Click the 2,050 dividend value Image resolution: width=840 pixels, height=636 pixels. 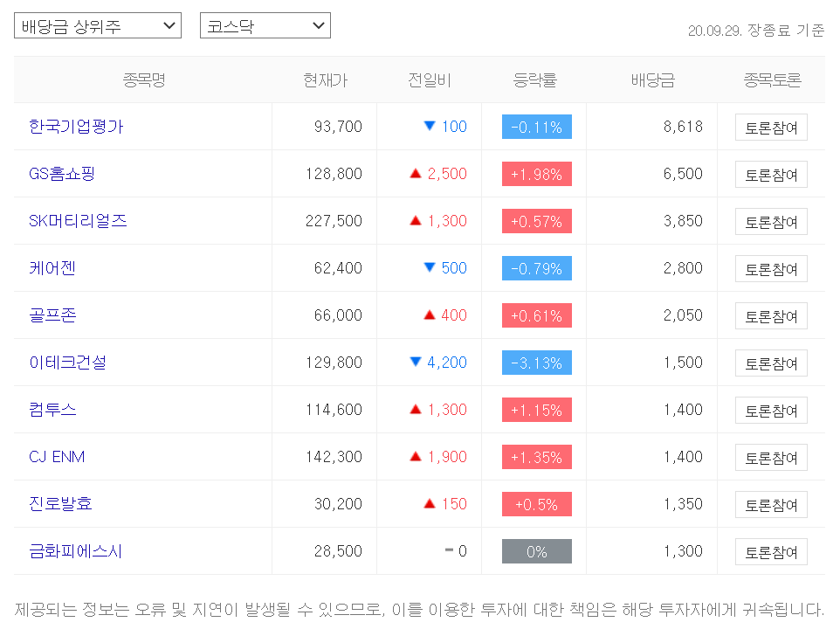(683, 315)
